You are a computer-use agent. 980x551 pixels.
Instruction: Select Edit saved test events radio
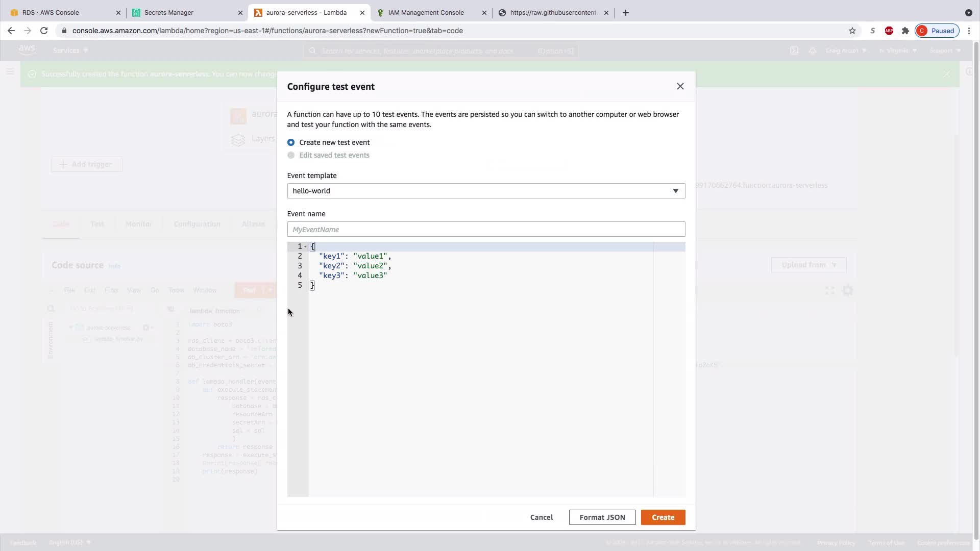(x=291, y=155)
